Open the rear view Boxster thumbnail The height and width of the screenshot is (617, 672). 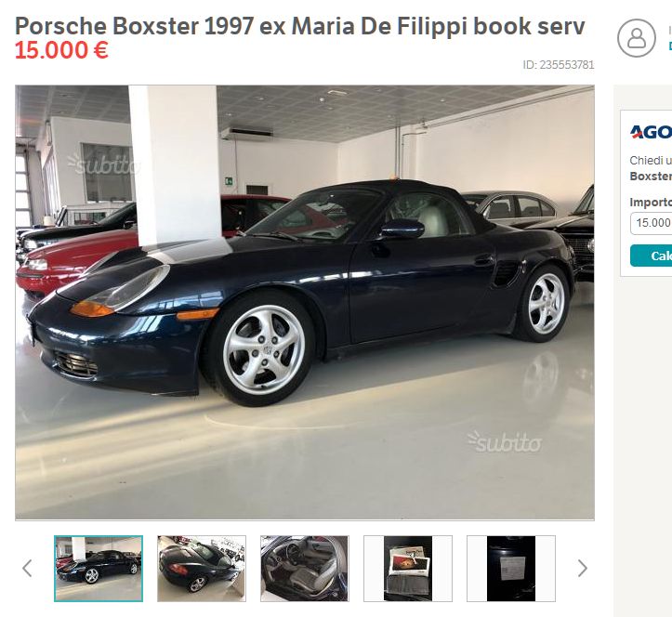pos(202,569)
